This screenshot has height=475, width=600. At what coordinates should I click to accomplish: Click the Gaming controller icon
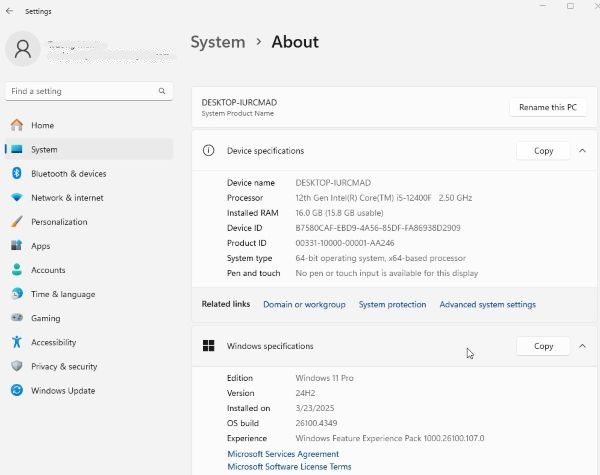[17, 318]
